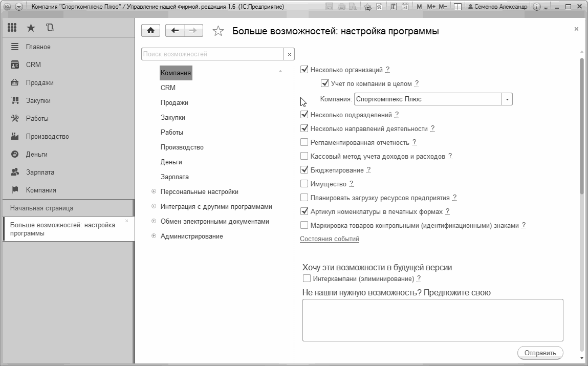The image size is (588, 366).
Task: Expand Обмен электронными документами node
Action: click(154, 221)
